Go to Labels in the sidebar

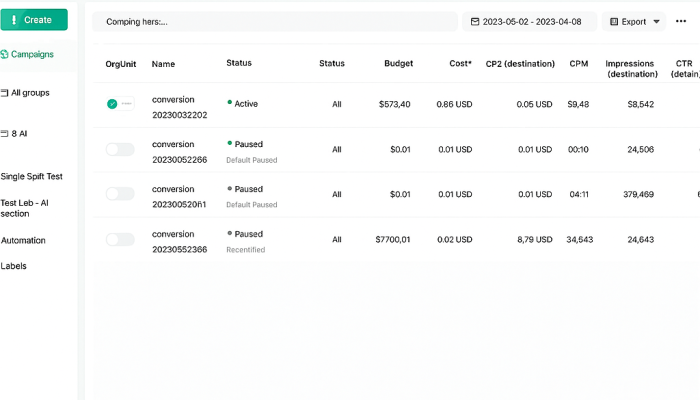tap(14, 266)
